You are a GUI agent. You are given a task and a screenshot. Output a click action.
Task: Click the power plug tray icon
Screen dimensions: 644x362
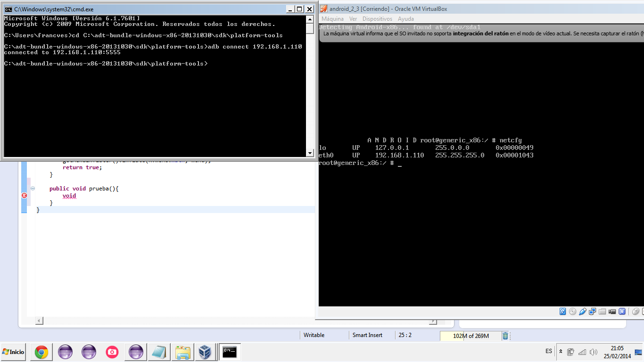pyautogui.click(x=570, y=352)
